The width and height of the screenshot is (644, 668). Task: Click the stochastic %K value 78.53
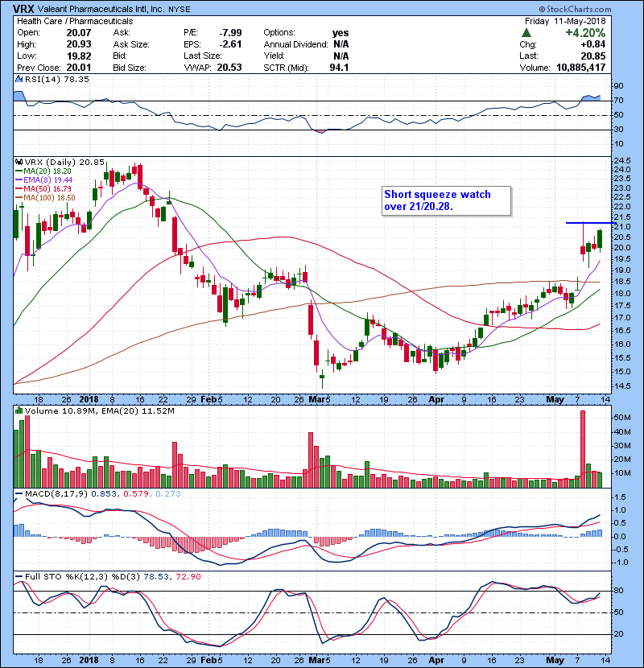(156, 576)
